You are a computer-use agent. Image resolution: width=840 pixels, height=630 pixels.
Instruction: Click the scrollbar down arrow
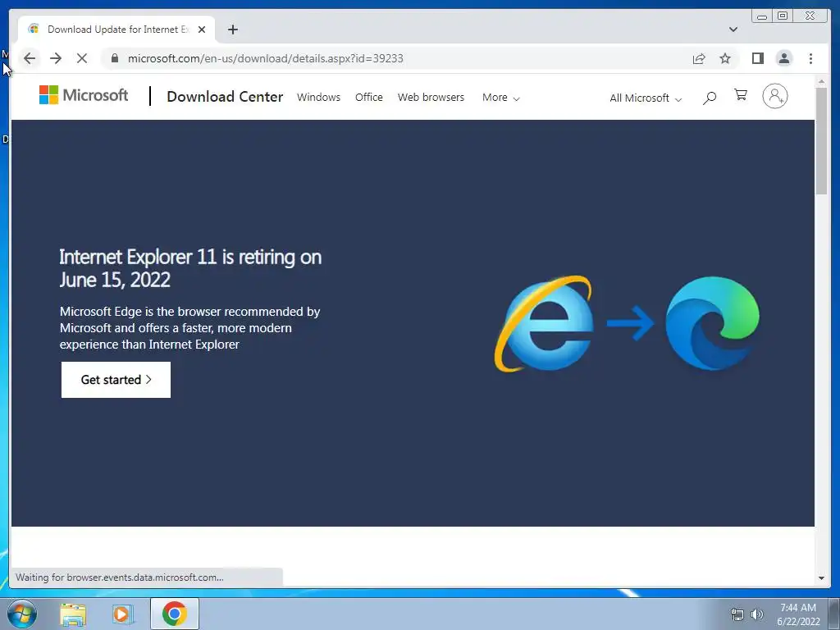(821, 578)
